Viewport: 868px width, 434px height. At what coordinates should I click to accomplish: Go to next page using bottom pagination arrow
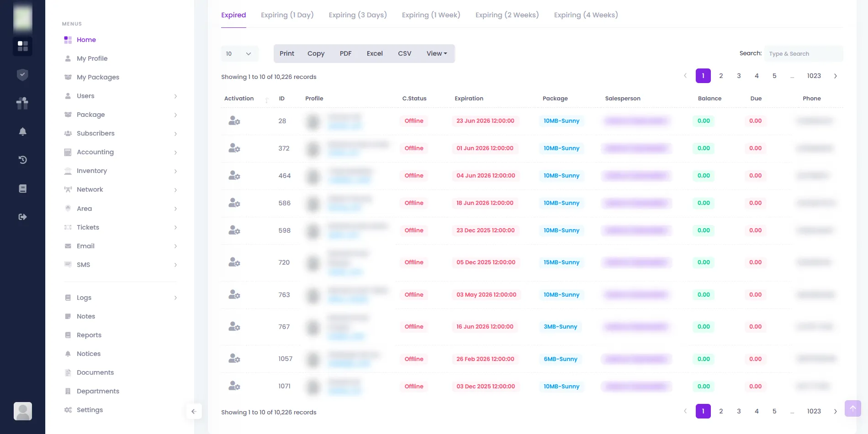coord(836,412)
